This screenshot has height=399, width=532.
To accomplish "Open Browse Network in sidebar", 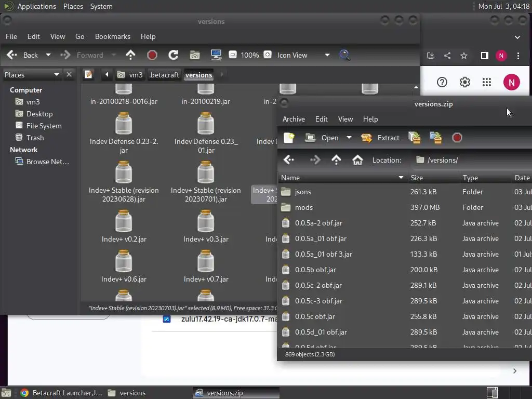I will 47,162.
